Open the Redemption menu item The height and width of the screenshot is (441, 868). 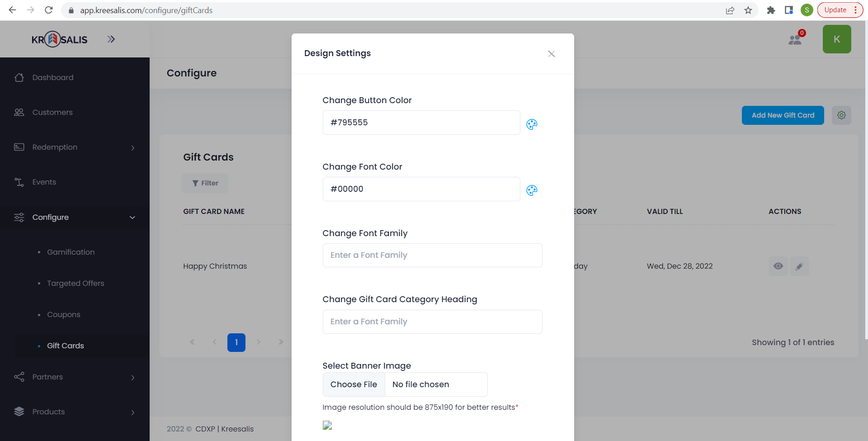[x=55, y=147]
